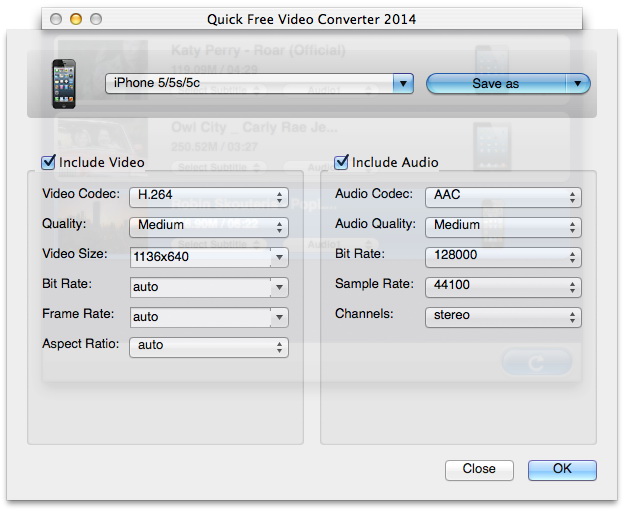
Task: Click the Save as button
Action: point(495,84)
